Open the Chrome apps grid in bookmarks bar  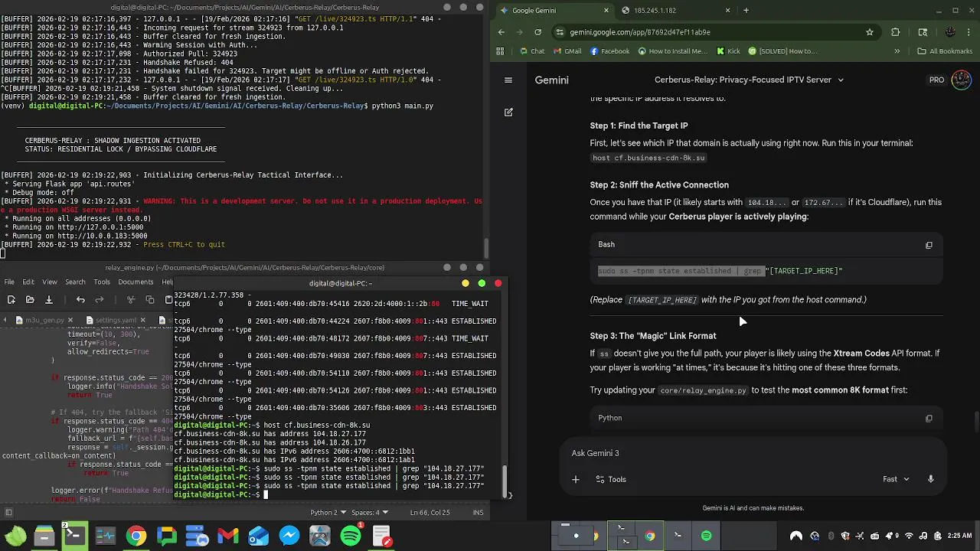(x=500, y=51)
